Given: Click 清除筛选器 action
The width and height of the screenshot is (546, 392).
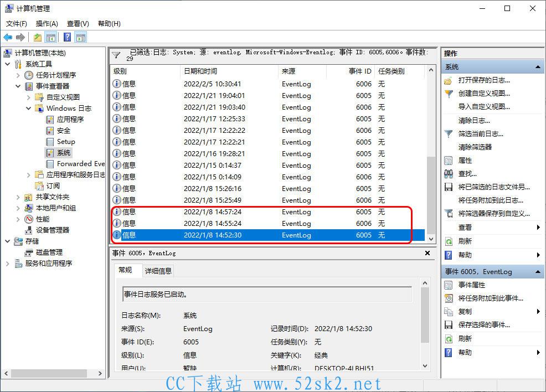Looking at the screenshot, I should pos(475,147).
